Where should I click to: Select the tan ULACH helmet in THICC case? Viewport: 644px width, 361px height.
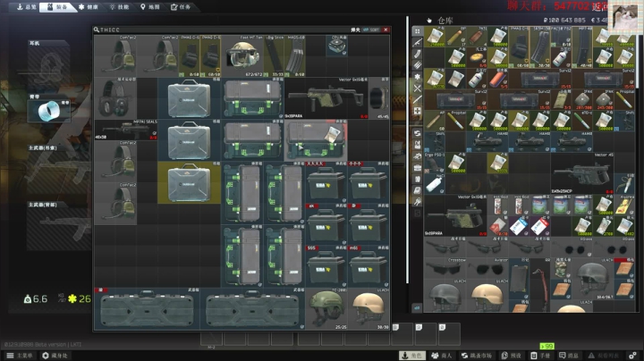click(x=369, y=309)
